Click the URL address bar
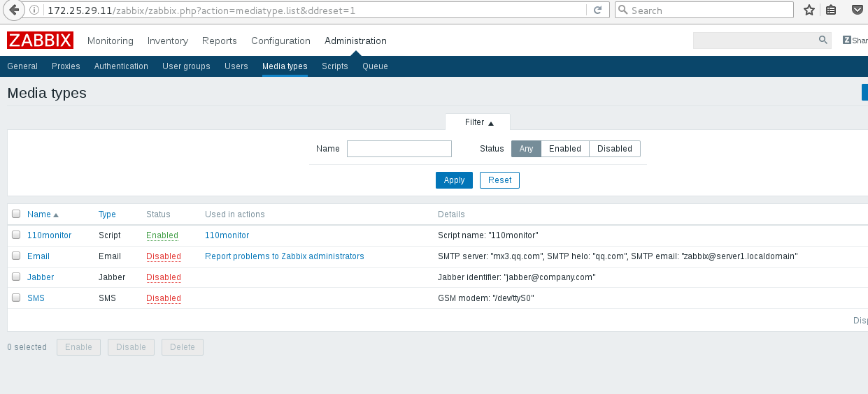This screenshot has width=868, height=394. click(x=315, y=10)
